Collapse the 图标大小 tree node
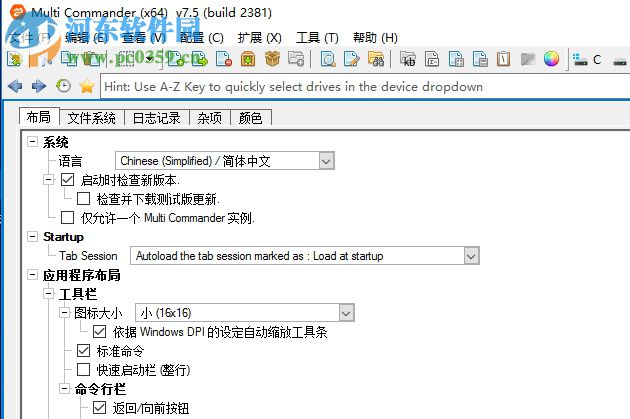The height and width of the screenshot is (419, 630). (64, 313)
